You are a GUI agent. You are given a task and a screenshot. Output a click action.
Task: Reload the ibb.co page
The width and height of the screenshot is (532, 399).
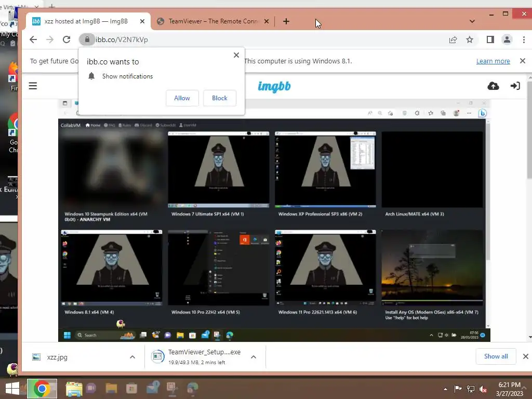tap(66, 39)
